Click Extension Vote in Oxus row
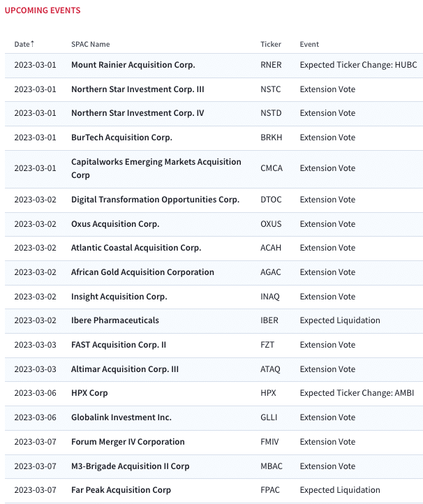Viewport: 423px width, 504px height. (x=327, y=224)
